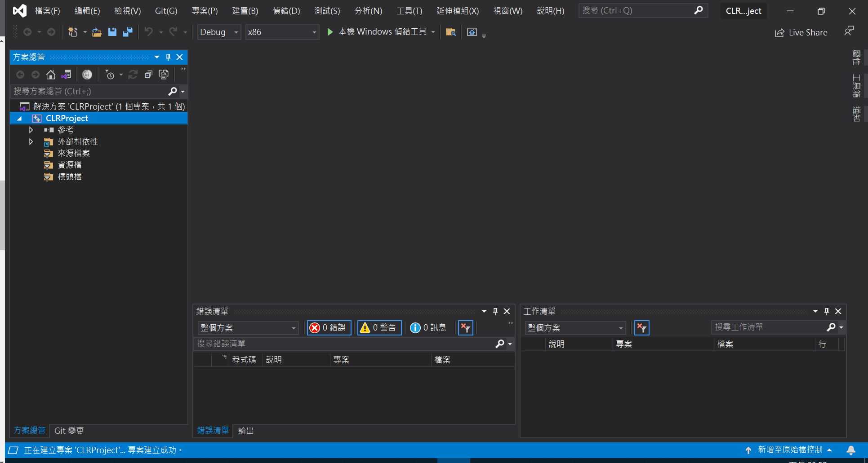Click show all files icon
Viewport: 868px width, 463px height.
[x=164, y=75]
